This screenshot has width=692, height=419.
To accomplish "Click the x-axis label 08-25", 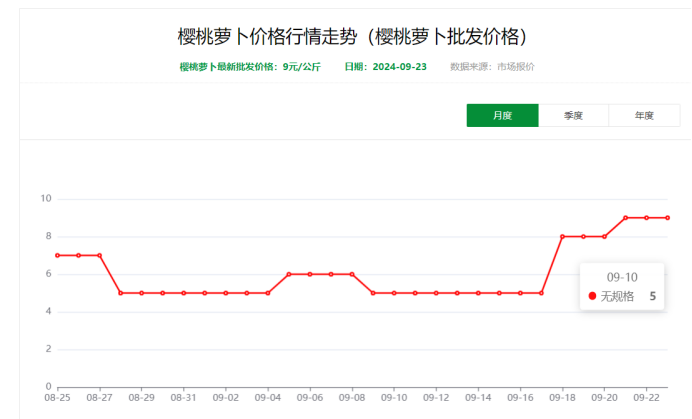I will point(57,398).
